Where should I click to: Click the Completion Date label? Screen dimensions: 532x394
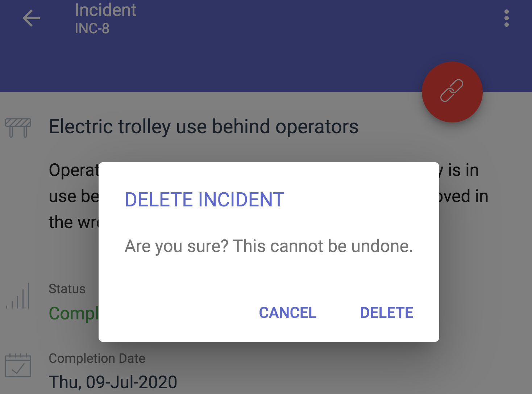97,359
